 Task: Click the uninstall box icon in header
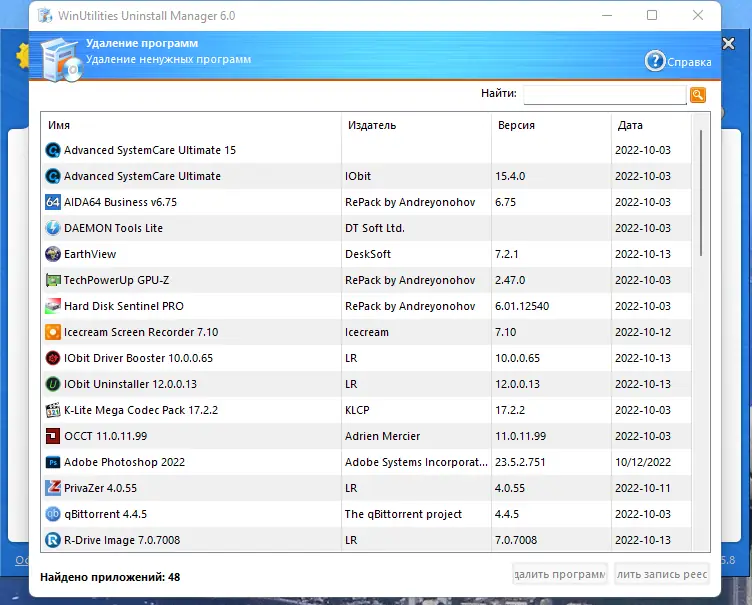click(61, 60)
